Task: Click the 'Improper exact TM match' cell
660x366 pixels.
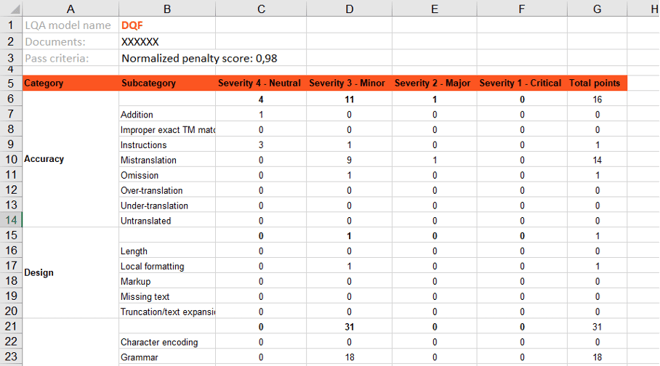Action: point(167,130)
